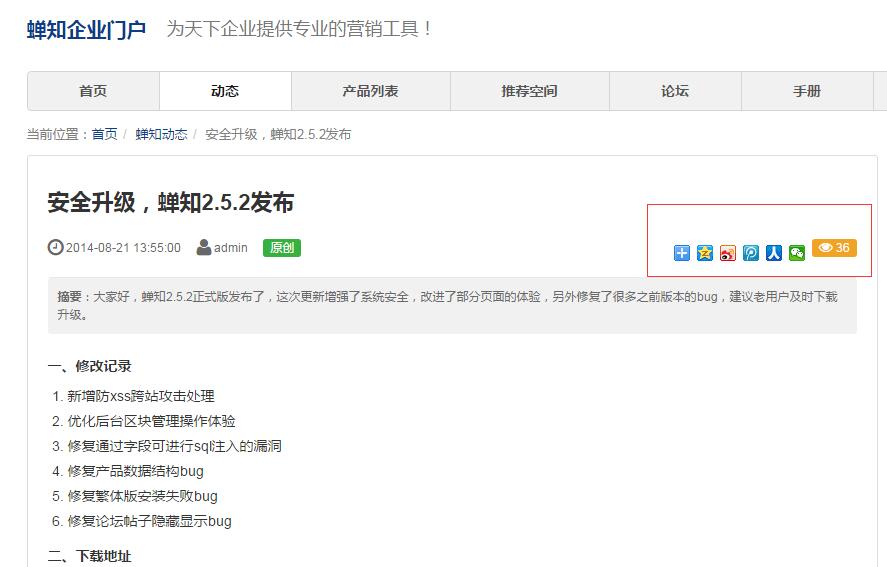
Task: Open the 首页 navigation tab
Action: tap(93, 91)
